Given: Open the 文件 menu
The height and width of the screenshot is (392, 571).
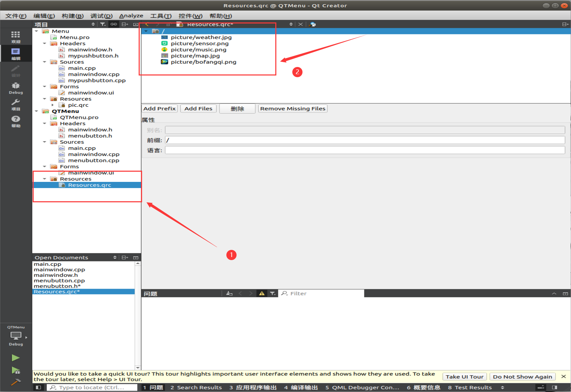Looking at the screenshot, I should 16,16.
